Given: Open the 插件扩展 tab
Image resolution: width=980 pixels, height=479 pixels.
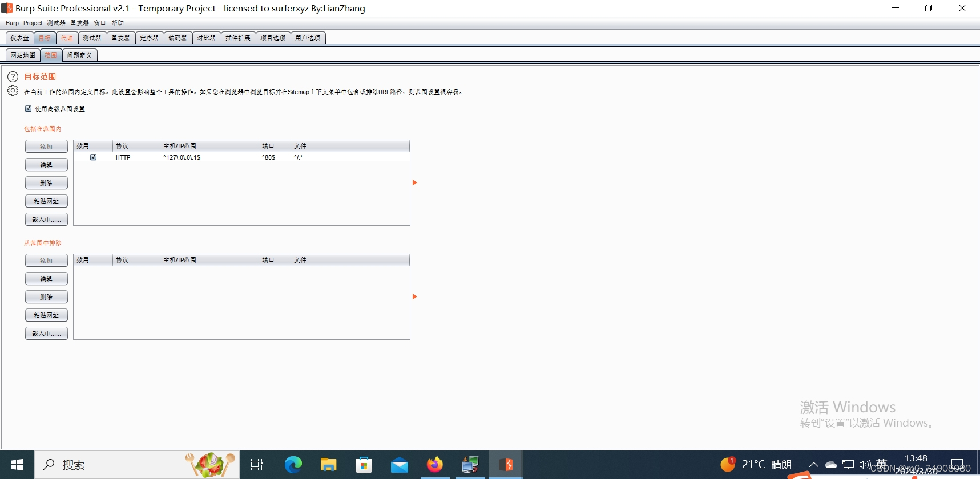Looking at the screenshot, I should (x=238, y=38).
